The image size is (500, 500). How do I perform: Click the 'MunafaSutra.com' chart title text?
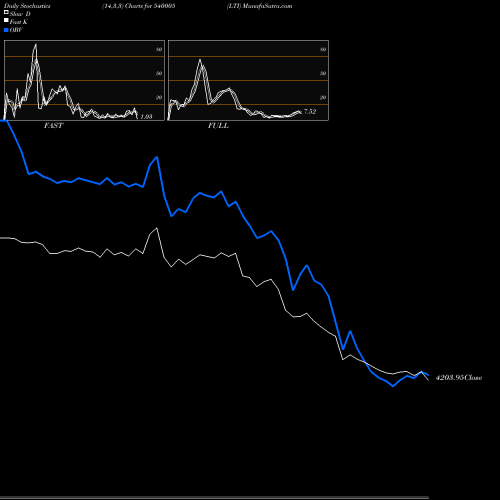tap(267, 6)
